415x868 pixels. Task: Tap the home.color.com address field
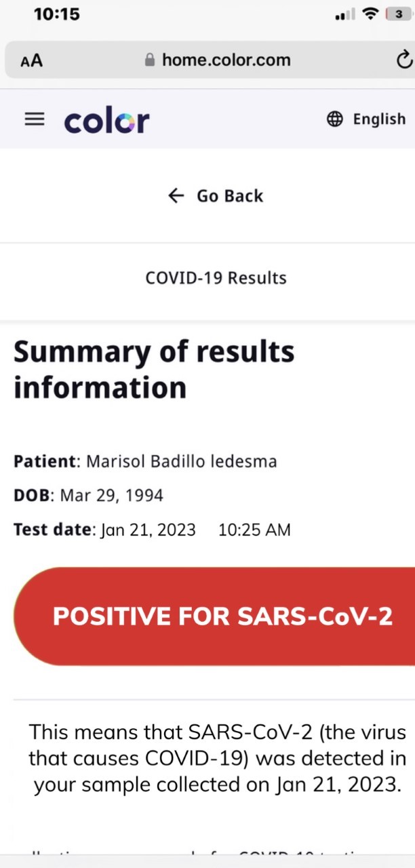[x=226, y=60]
